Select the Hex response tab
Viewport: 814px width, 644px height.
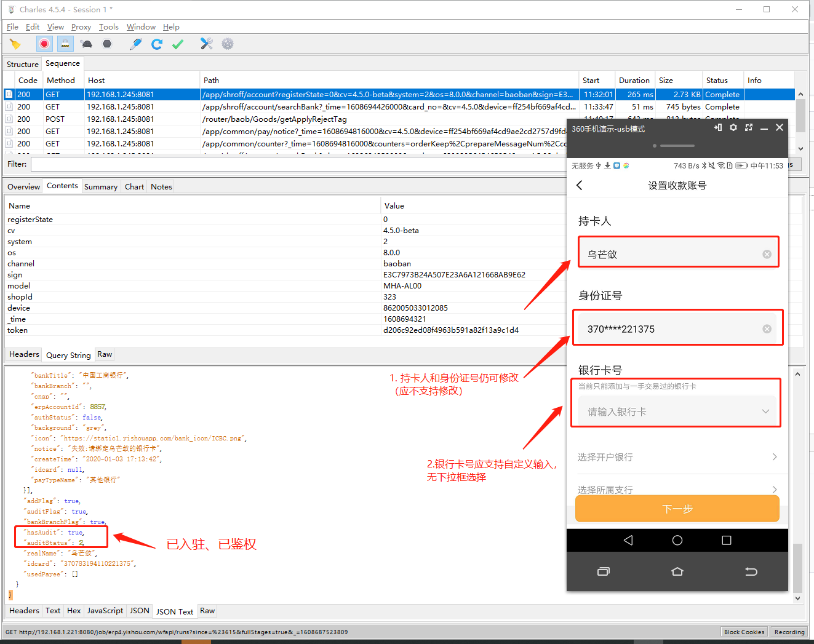(74, 611)
